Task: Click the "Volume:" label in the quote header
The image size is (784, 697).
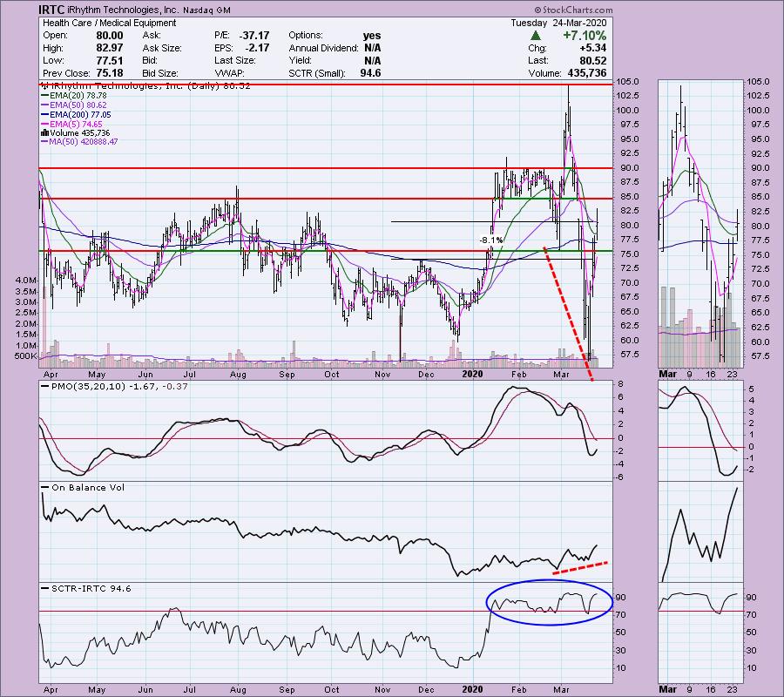Action: coord(545,73)
